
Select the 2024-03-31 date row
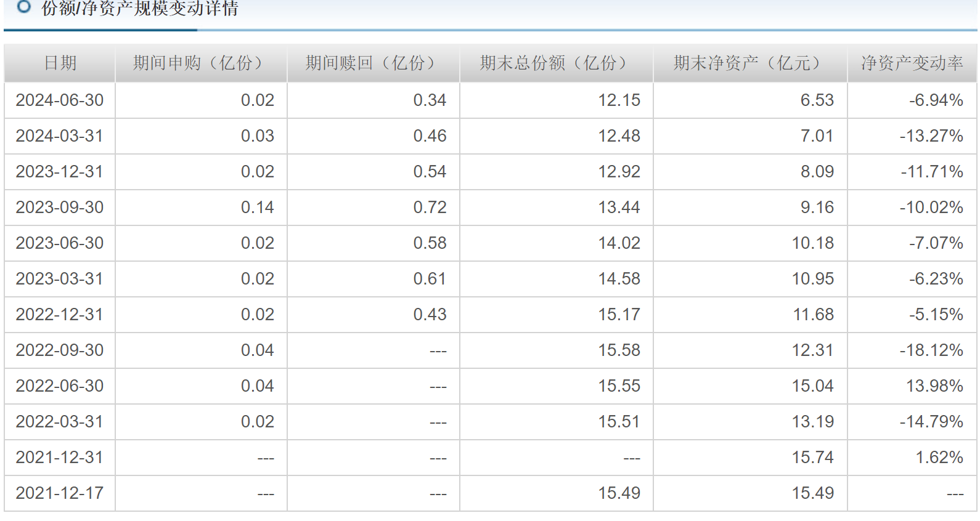coord(60,135)
